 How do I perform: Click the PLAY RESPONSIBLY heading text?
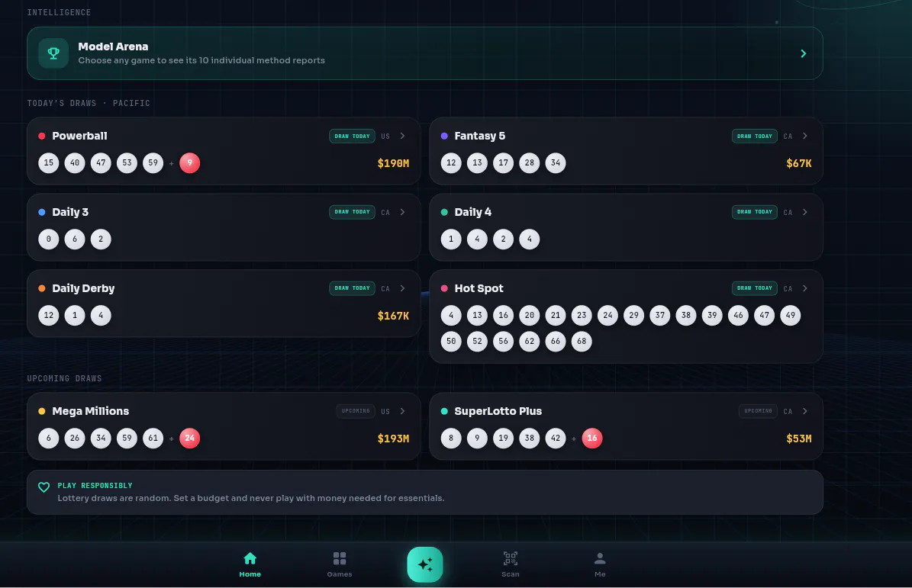95,486
